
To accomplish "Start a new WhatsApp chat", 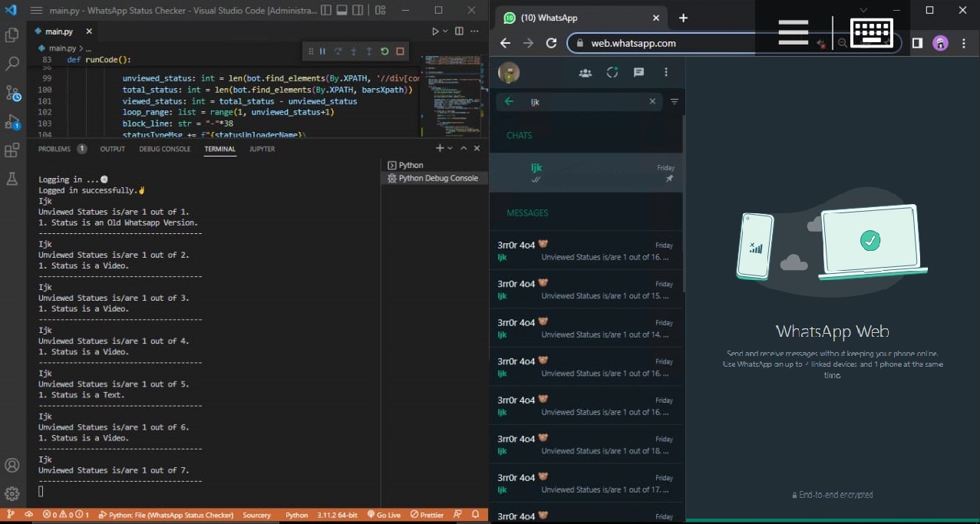I will click(638, 72).
